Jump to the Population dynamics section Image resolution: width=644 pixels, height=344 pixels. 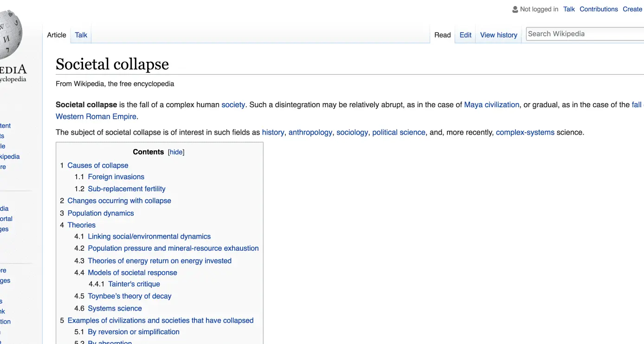coord(100,213)
